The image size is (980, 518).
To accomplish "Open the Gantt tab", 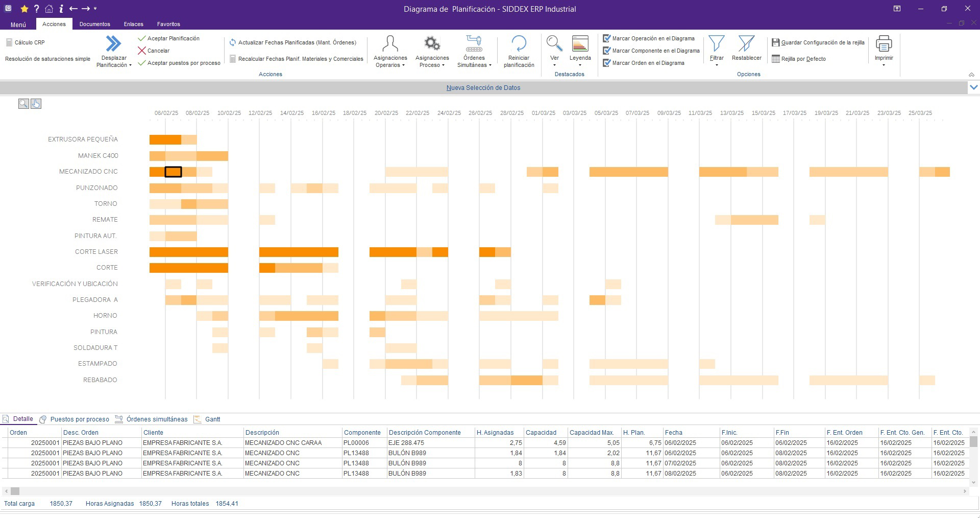I will (x=212, y=419).
